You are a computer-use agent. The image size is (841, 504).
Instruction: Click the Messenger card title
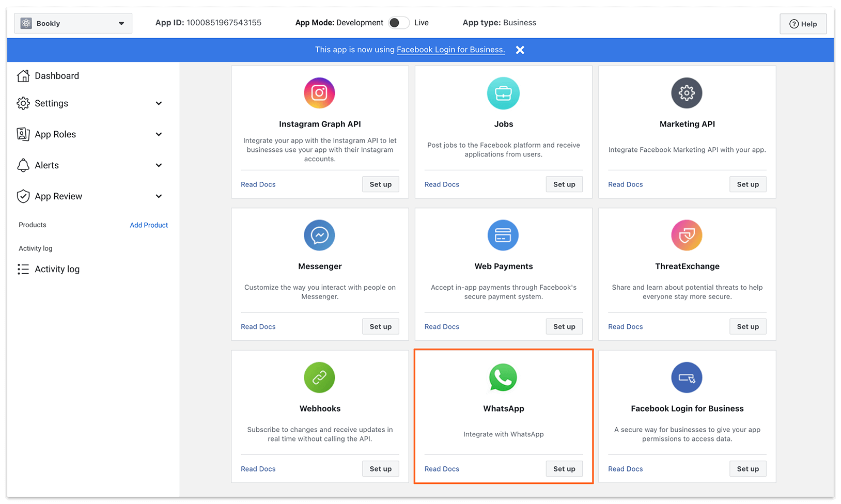point(320,266)
